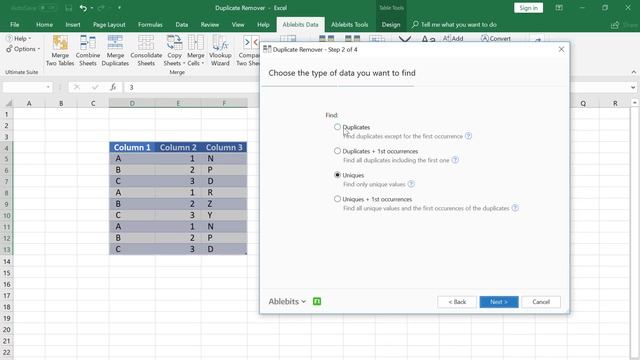
Task: Open help tooltip for Uniques option
Action: pos(411,184)
